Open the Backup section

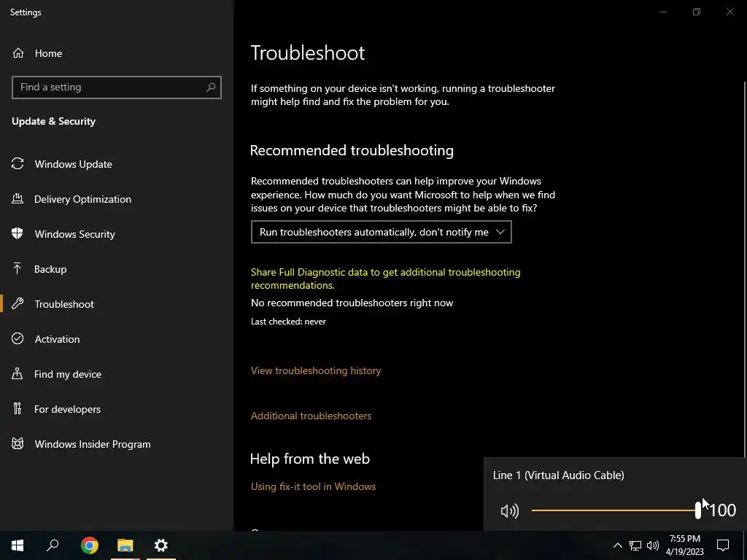point(50,269)
